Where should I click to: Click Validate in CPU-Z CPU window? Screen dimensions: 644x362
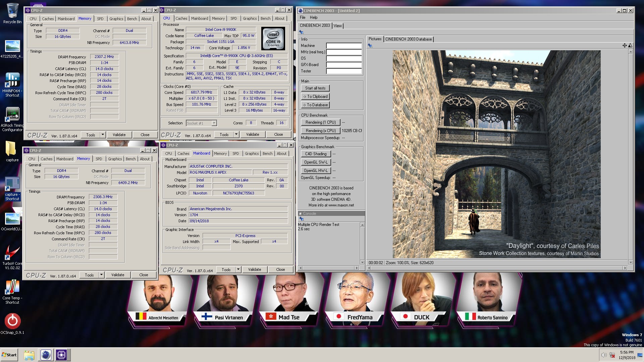(x=253, y=134)
